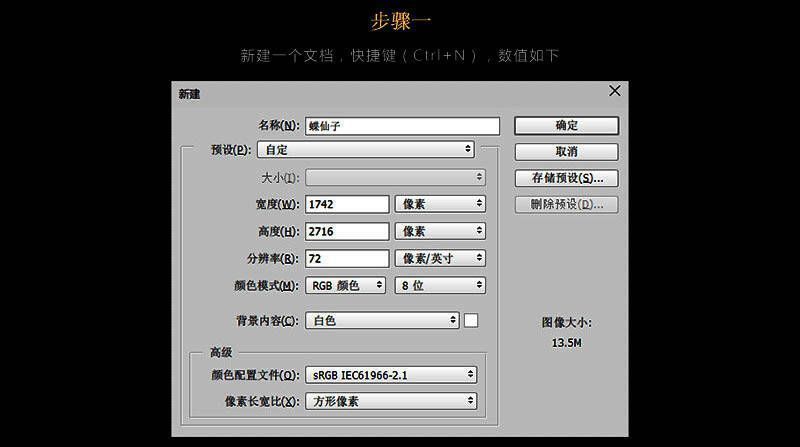Open the 预设 dropdown showing 自定
800x447 pixels.
point(366,149)
